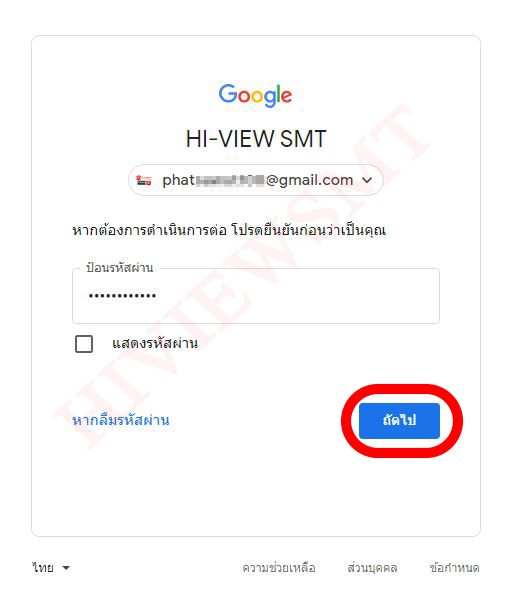Click the แสดงรหัสผ่าน label text
511x589 pixels.
tap(155, 343)
